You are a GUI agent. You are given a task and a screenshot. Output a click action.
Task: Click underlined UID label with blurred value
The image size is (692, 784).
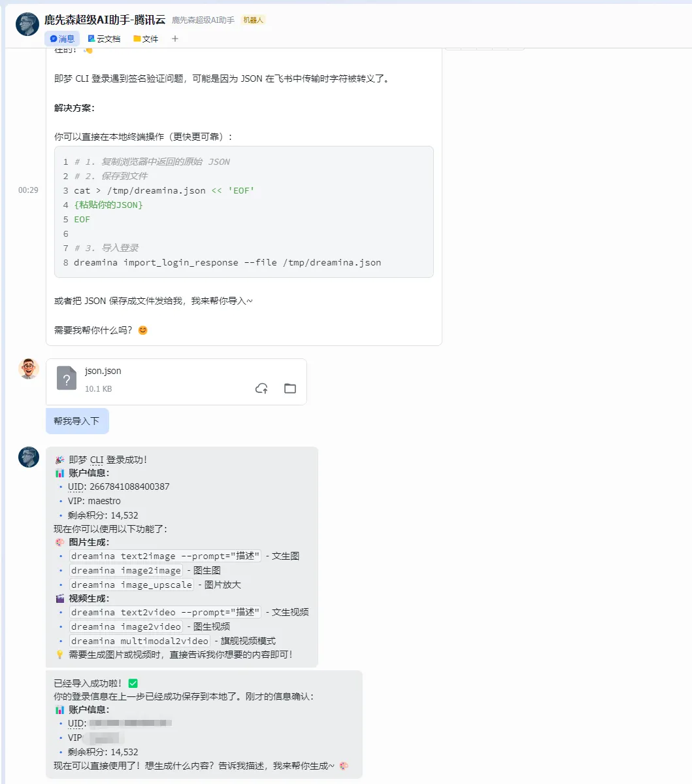(76, 723)
